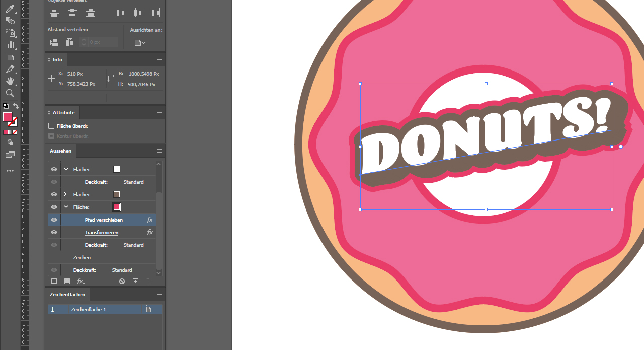Add new effect via fx button

[80, 281]
